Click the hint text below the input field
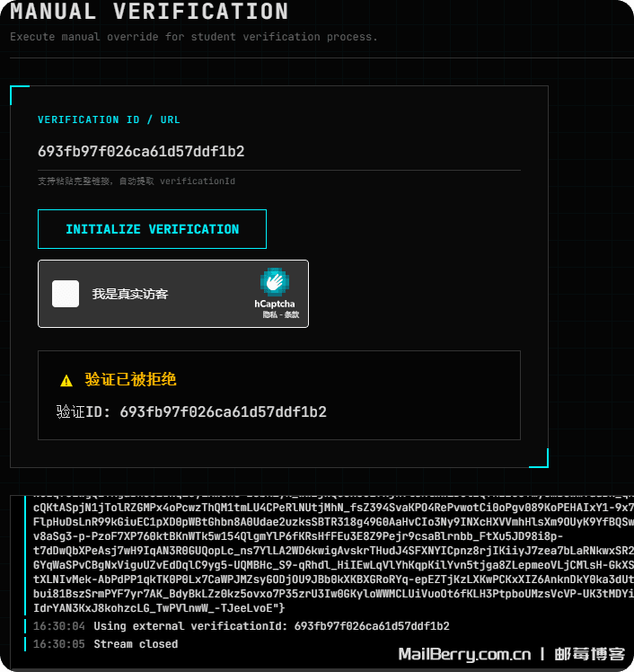 pyautogui.click(x=136, y=181)
